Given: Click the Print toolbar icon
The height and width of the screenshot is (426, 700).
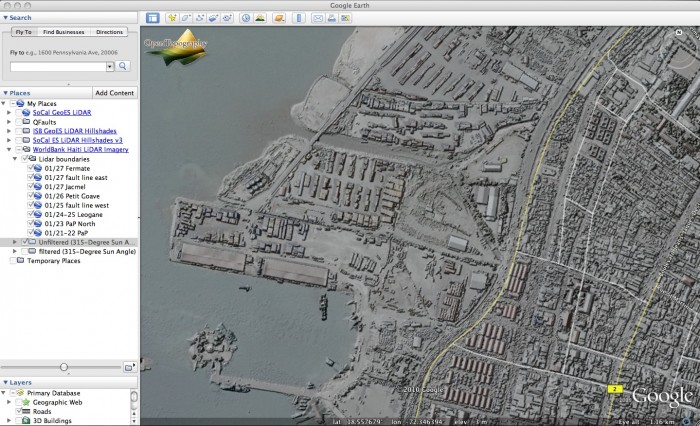Looking at the screenshot, I should (x=331, y=18).
